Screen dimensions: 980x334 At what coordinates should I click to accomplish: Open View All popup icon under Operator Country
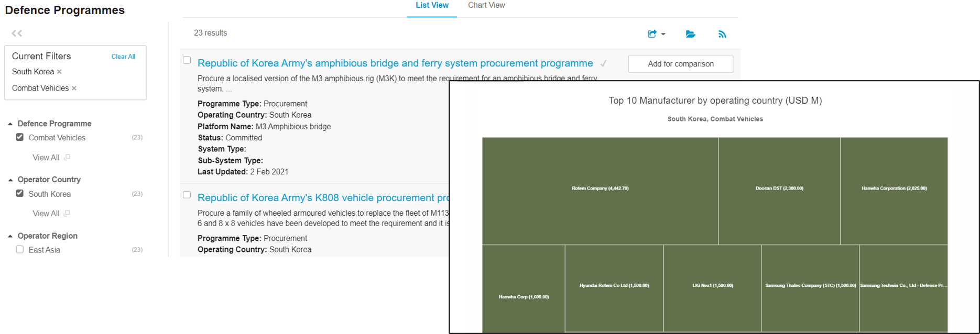point(67,213)
